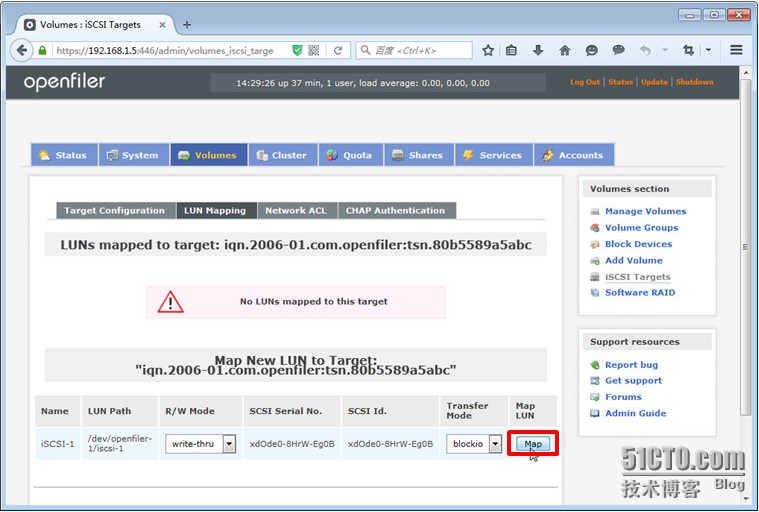
Task: Select the /dev/openfiler-1/iscsi-1 LUN path cell
Action: pyautogui.click(x=120, y=444)
